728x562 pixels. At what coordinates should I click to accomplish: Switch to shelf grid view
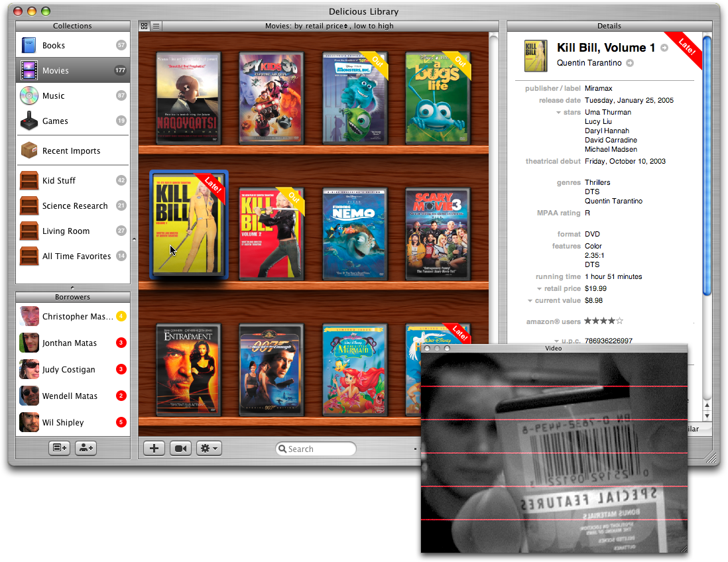point(145,26)
